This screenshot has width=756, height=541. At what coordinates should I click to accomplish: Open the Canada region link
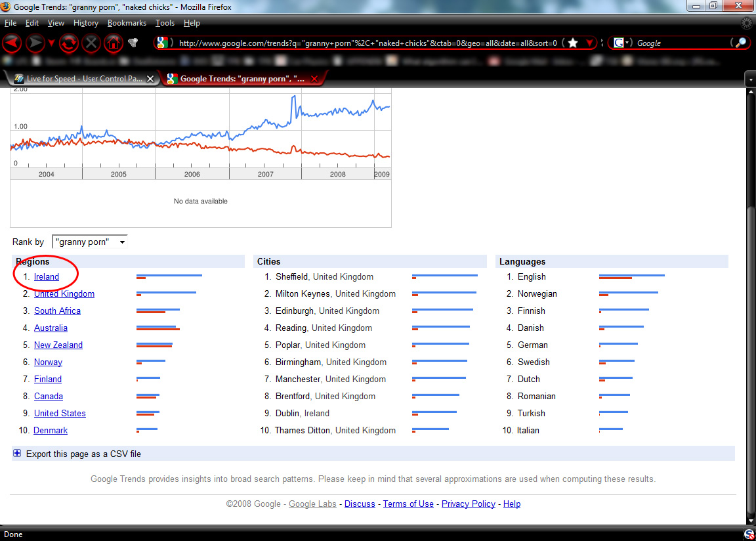tap(48, 397)
